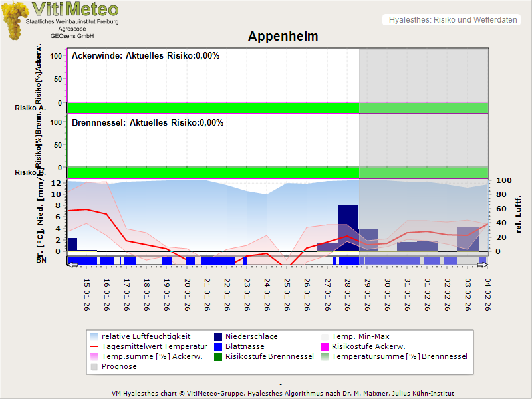Click the Appenheim chart title
This screenshot has height=399, width=532.
tap(283, 36)
